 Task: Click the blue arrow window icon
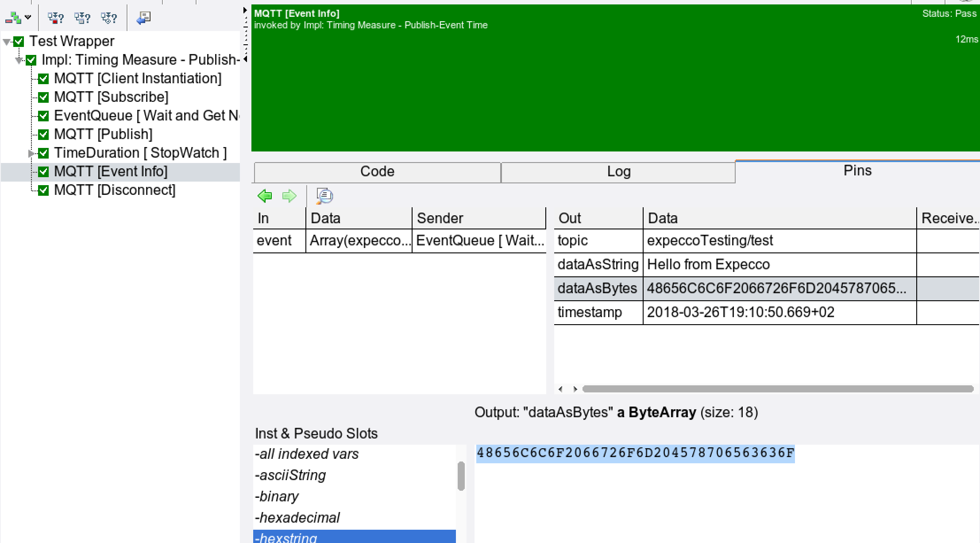point(143,18)
